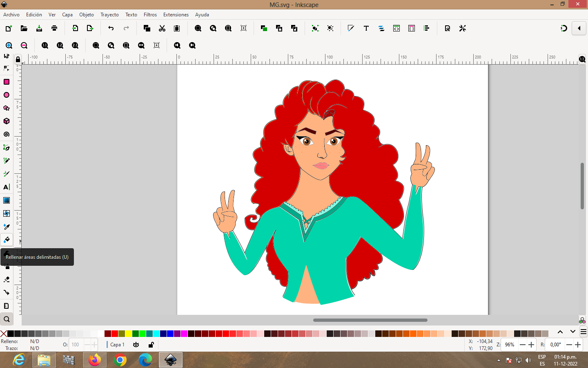Toggle Capa 1 layer lock

coord(151,345)
